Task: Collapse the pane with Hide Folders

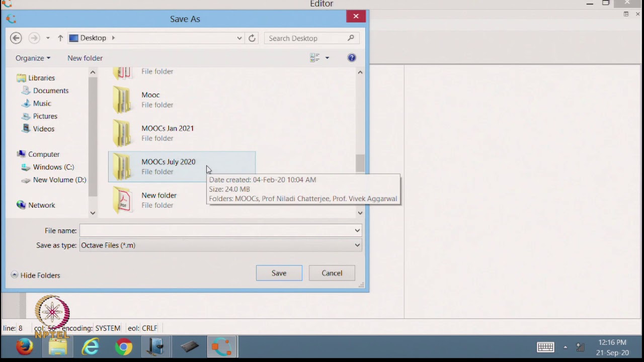Action: coord(36,275)
